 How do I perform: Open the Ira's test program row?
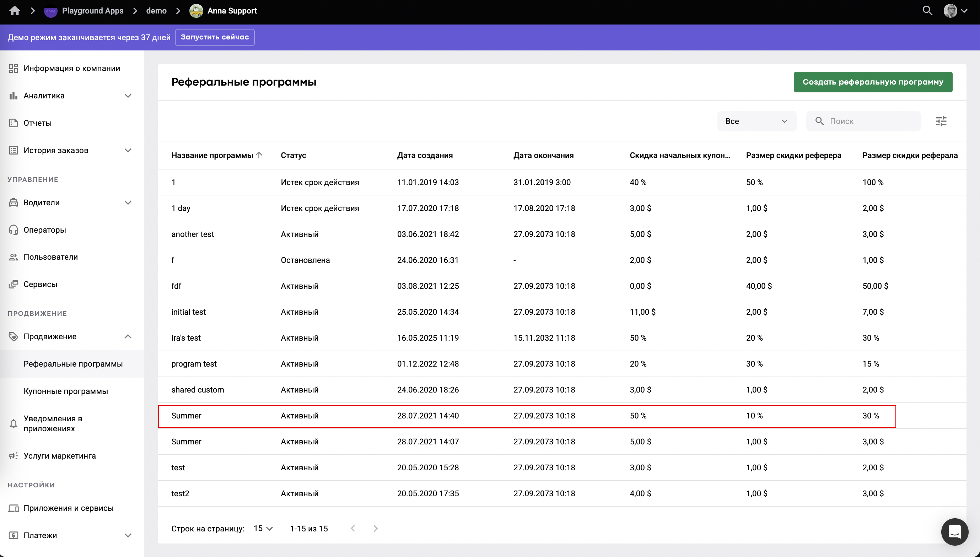tap(186, 338)
